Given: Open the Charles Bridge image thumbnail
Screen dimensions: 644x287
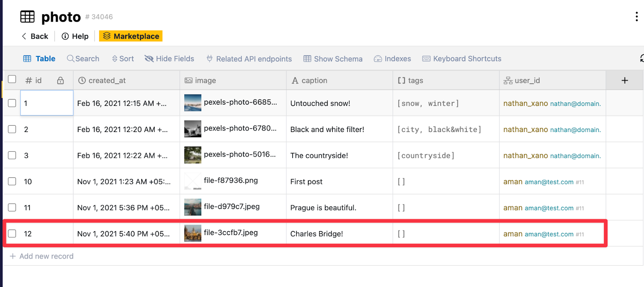Looking at the screenshot, I should (192, 233).
